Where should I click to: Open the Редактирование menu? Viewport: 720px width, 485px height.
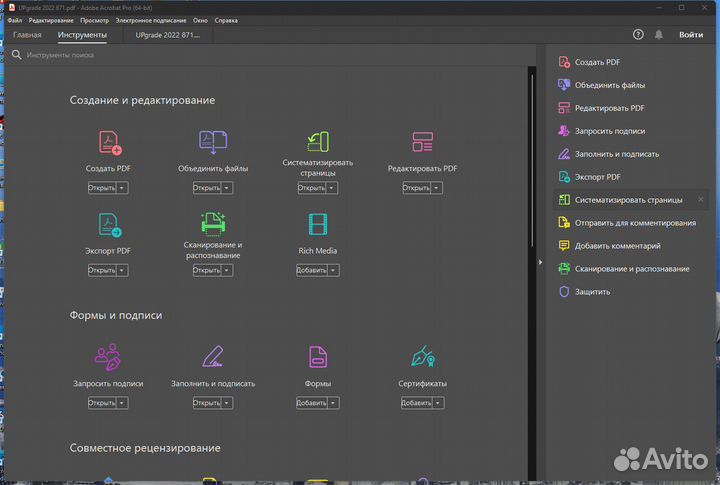pos(51,20)
